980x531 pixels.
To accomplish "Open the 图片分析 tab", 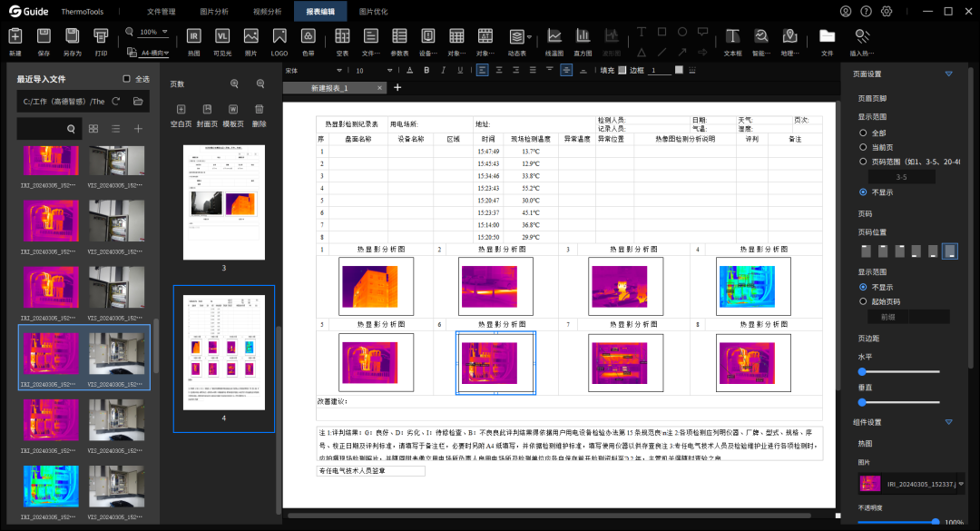I will (x=214, y=11).
